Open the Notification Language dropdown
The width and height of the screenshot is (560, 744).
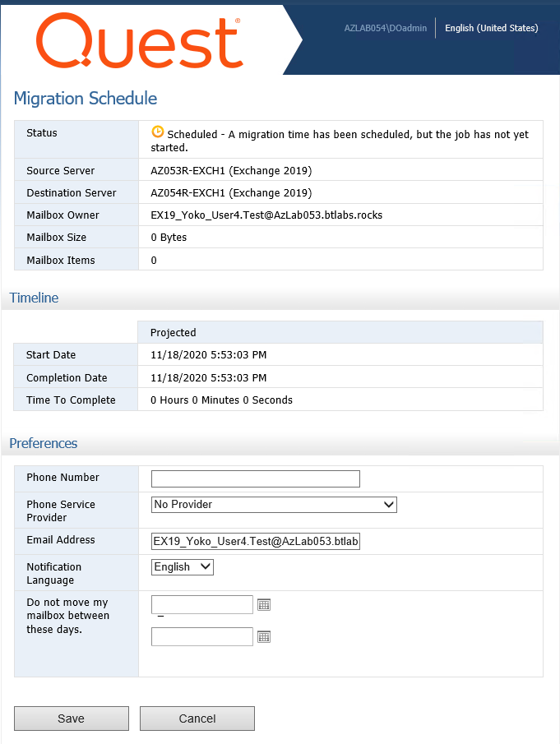(x=183, y=567)
